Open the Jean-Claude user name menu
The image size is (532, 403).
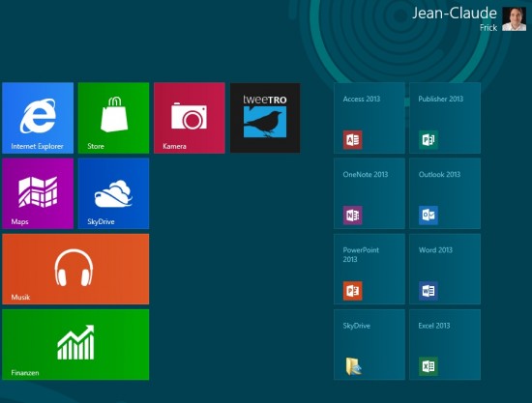pyautogui.click(x=455, y=14)
